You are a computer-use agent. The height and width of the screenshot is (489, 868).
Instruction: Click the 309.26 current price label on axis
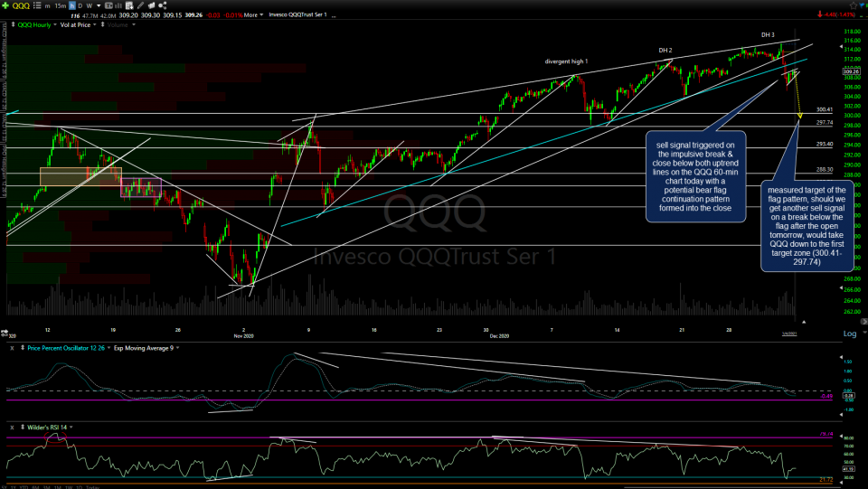[x=851, y=71]
